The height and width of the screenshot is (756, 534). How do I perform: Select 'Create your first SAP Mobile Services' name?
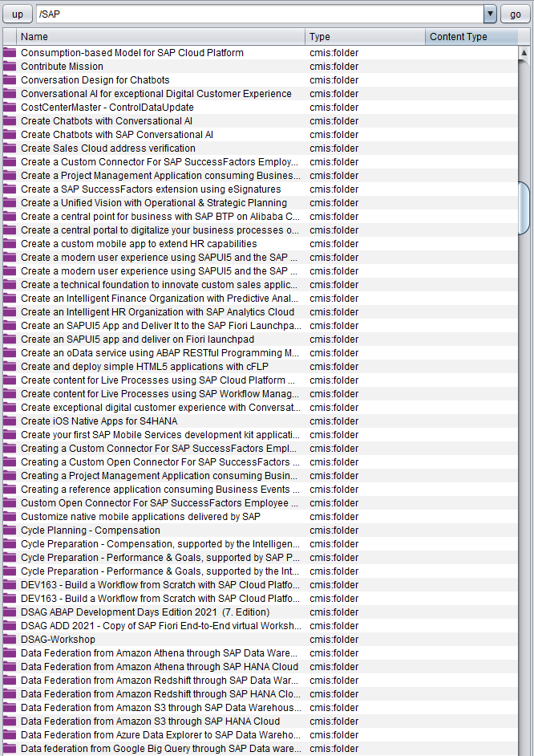click(160, 435)
